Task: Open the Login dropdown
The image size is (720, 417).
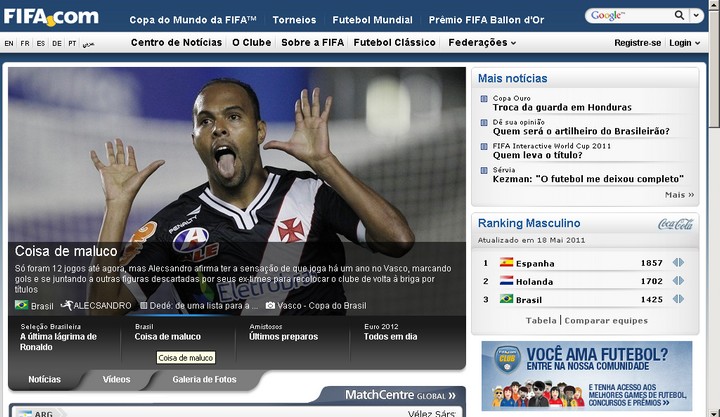Action: pos(684,43)
